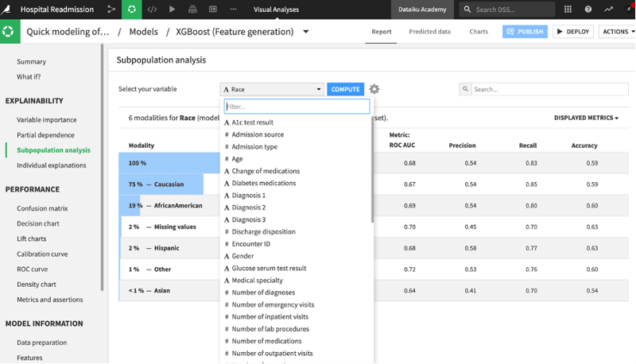Open the help question mark icon
This screenshot has width=636, height=364.
(588, 10)
